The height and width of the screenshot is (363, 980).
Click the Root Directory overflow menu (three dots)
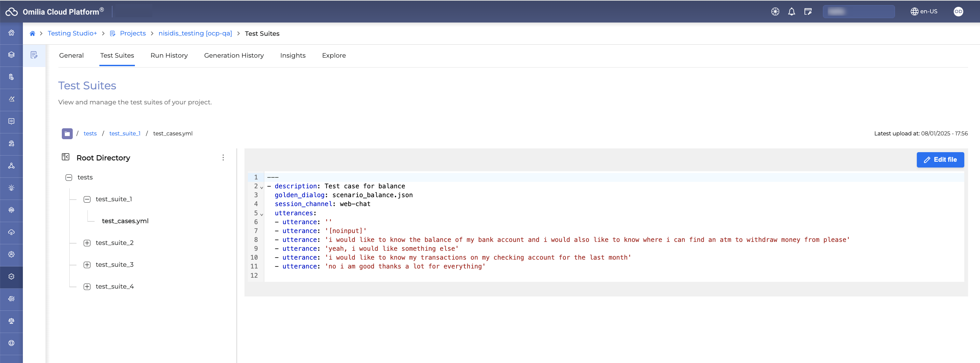223,157
